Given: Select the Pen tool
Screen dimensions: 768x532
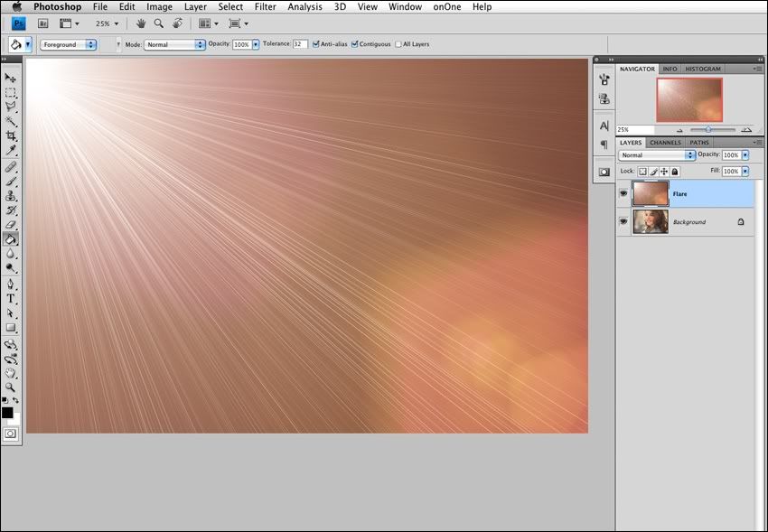Looking at the screenshot, I should tap(10, 285).
